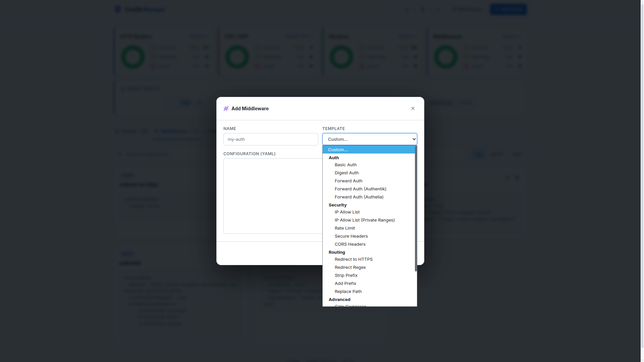This screenshot has width=644, height=362.
Task: Open the Template dropdown
Action: click(x=369, y=139)
